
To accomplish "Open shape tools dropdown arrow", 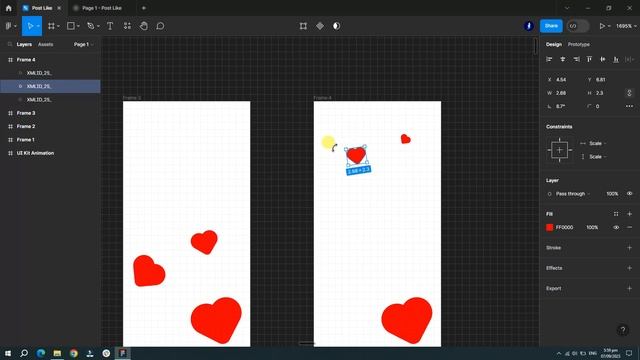I will point(78,26).
